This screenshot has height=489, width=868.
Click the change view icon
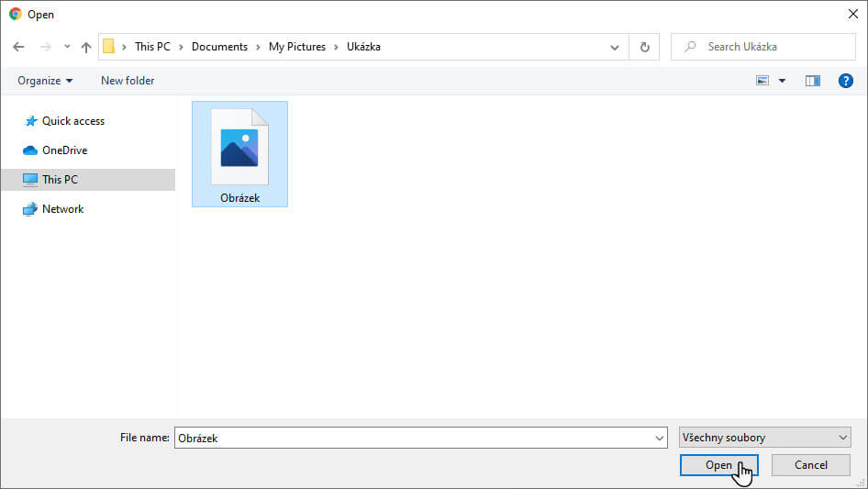pos(762,81)
